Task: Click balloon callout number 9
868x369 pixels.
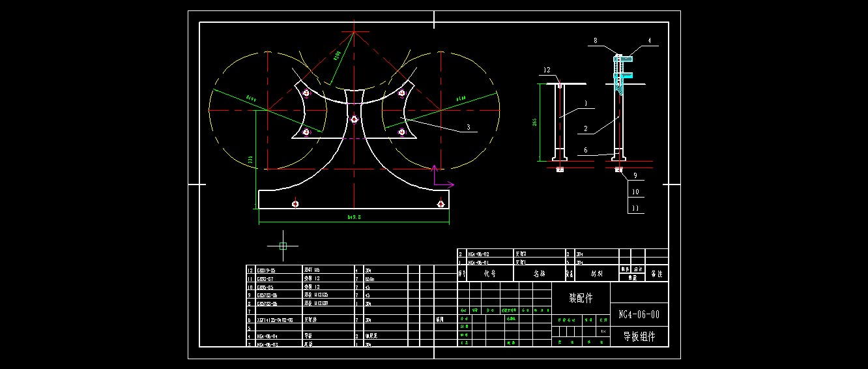Action: pyautogui.click(x=635, y=175)
